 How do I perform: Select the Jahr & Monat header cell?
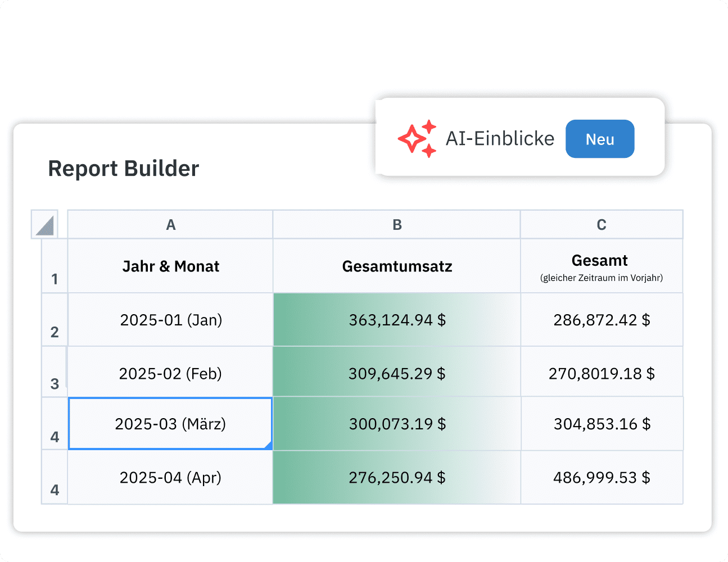coord(170,266)
